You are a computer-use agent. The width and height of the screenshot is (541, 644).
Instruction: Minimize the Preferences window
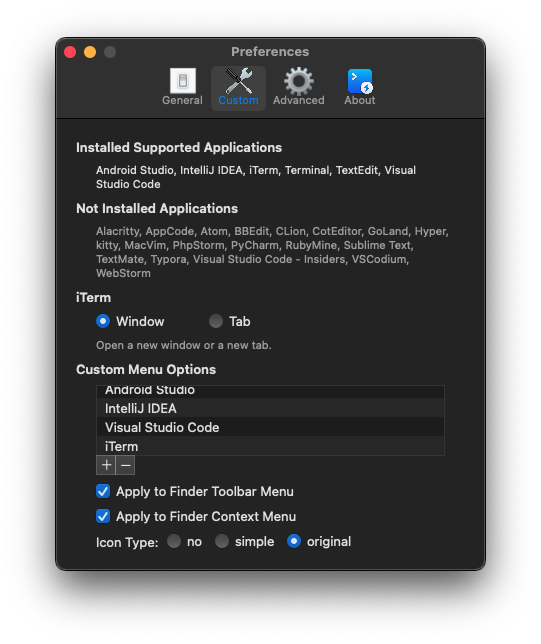(90, 52)
